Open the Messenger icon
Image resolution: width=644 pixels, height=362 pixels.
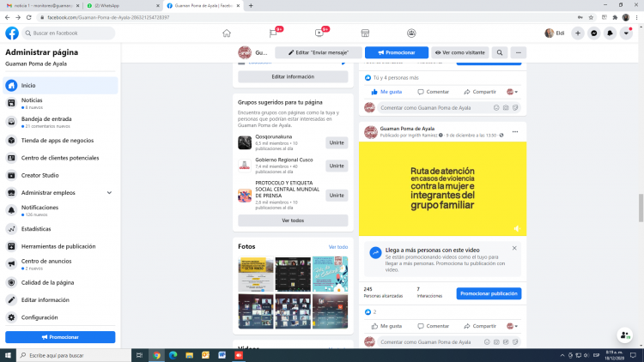(594, 33)
